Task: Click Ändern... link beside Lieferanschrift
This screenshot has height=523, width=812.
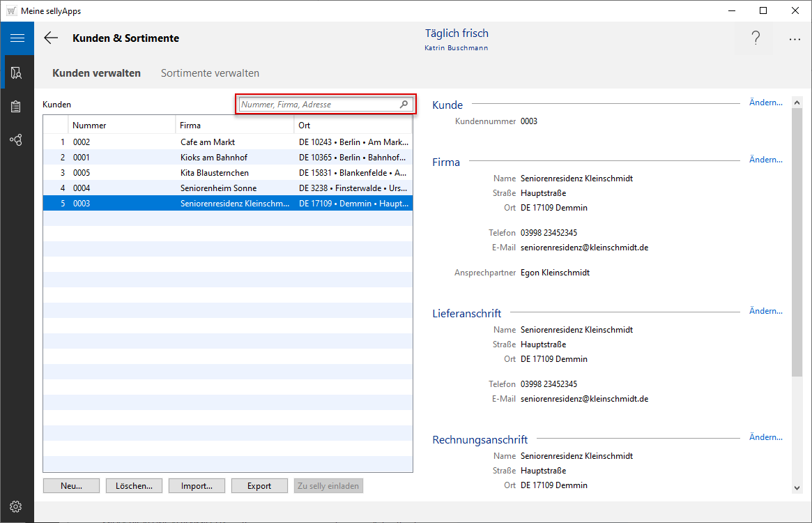Action: [x=765, y=311]
